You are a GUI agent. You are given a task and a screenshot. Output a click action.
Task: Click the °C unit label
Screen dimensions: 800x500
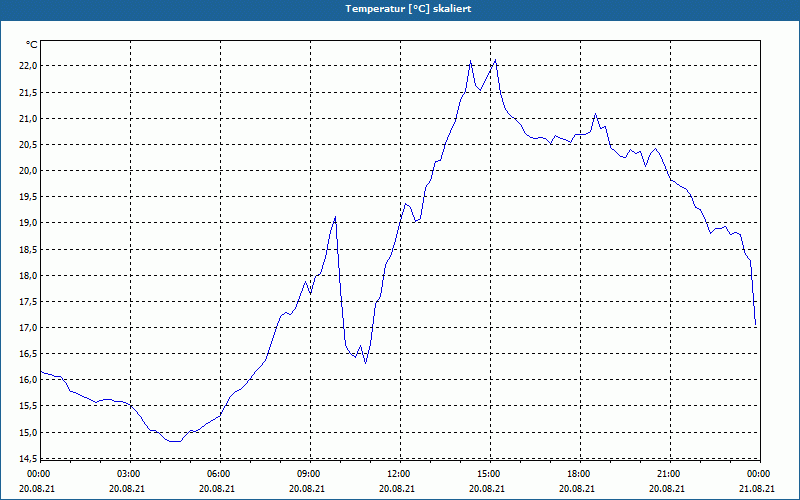point(32,45)
